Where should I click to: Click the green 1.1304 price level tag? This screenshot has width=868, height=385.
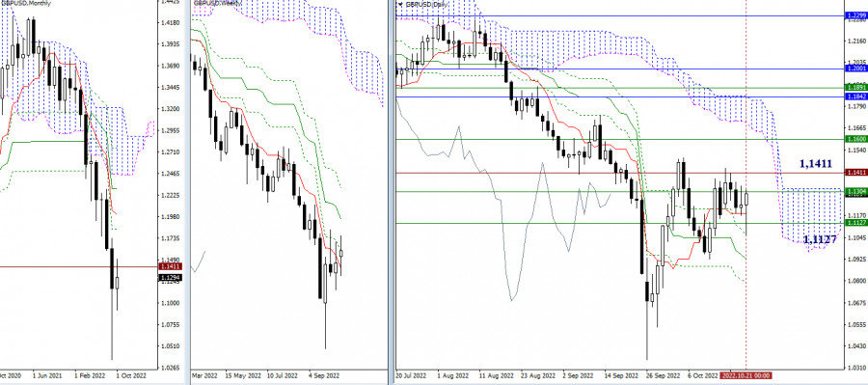pyautogui.click(x=855, y=192)
